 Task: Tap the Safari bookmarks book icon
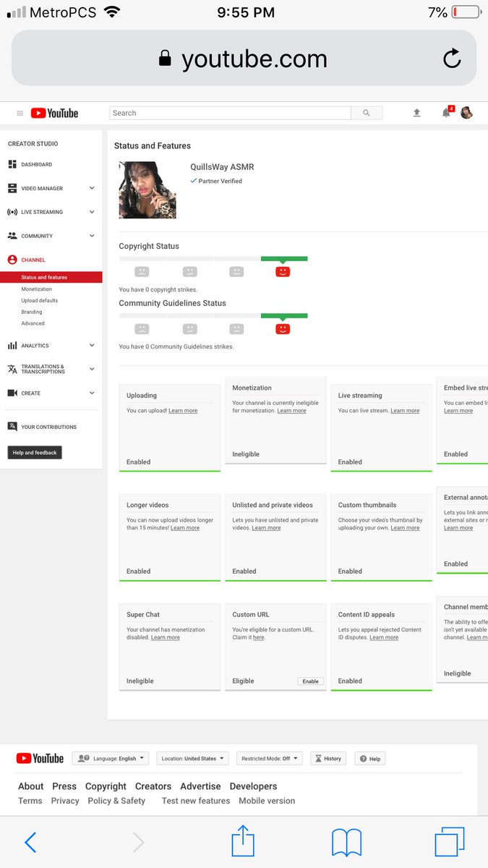347,843
